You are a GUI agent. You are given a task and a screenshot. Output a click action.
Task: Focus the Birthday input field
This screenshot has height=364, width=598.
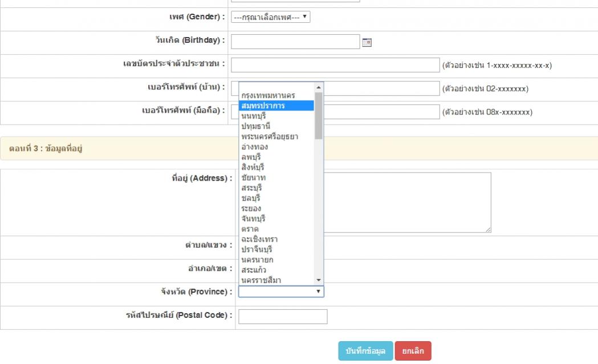click(295, 42)
